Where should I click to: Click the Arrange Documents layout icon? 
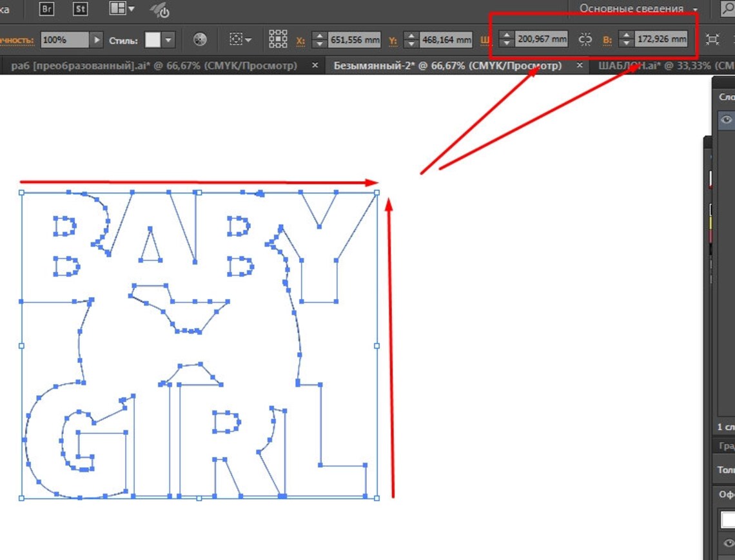point(117,8)
